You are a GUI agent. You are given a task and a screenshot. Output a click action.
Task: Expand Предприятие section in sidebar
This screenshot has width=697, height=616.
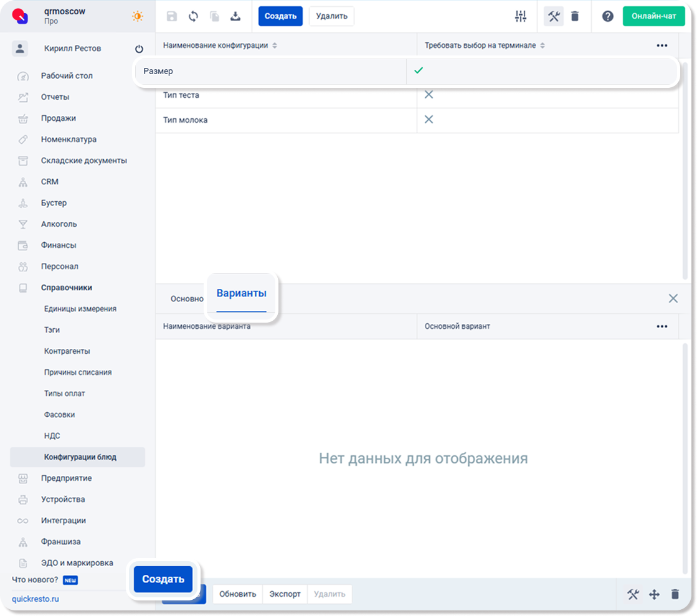coord(66,478)
